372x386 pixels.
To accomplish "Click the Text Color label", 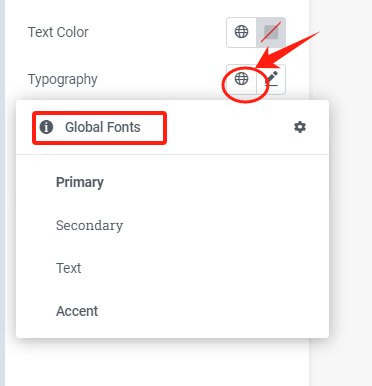I will 58,32.
